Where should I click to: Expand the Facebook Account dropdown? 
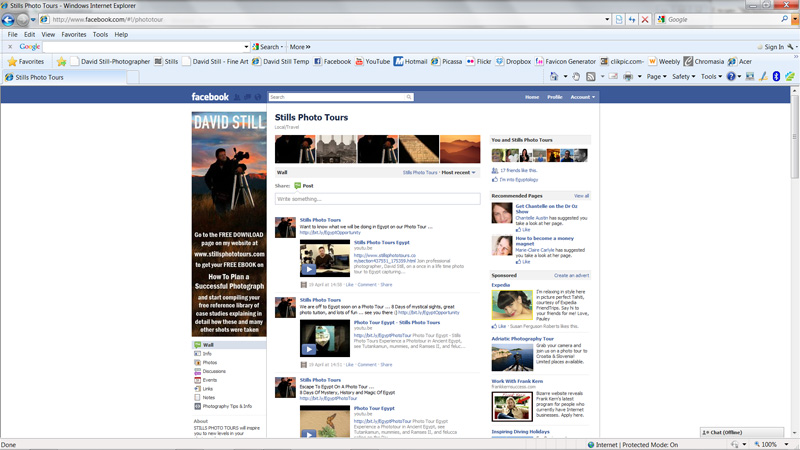click(x=582, y=97)
